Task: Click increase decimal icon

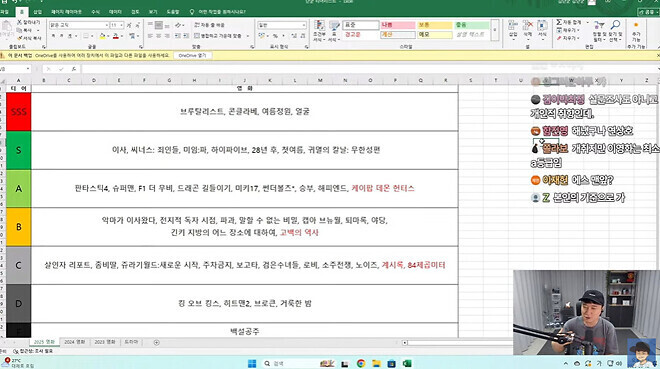Action: [293, 36]
